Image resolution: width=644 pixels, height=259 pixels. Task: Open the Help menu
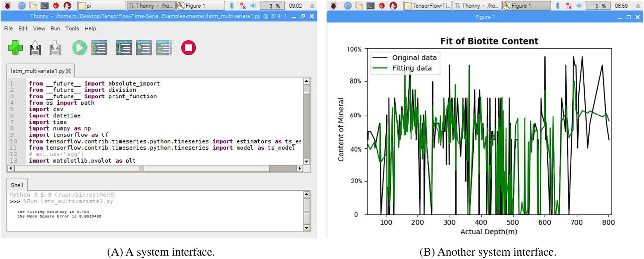click(90, 28)
